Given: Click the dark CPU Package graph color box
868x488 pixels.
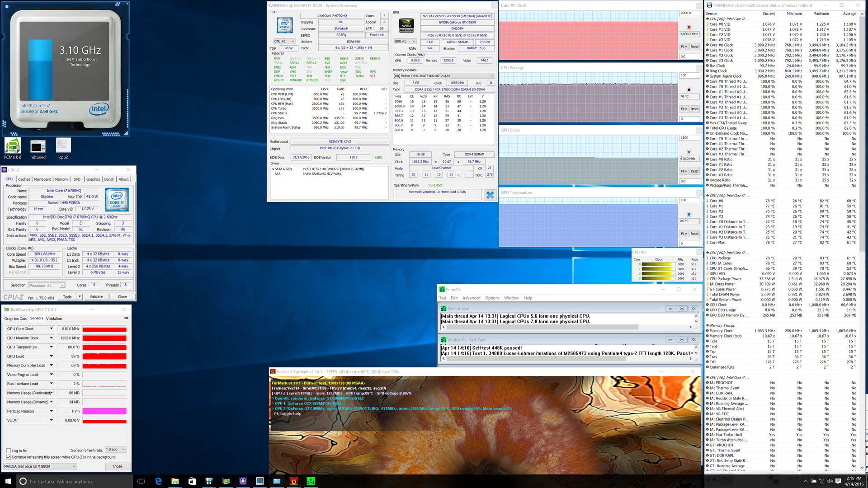Looking at the screenshot, I should coord(689,90).
